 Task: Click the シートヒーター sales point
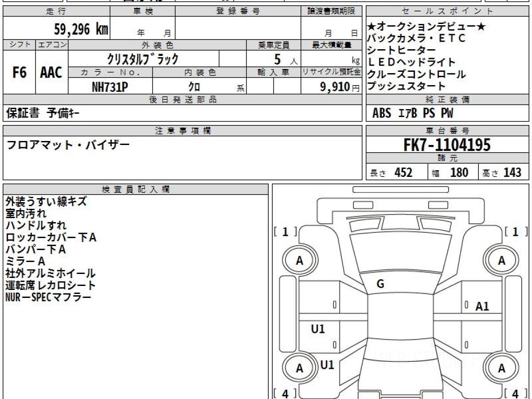click(x=402, y=51)
